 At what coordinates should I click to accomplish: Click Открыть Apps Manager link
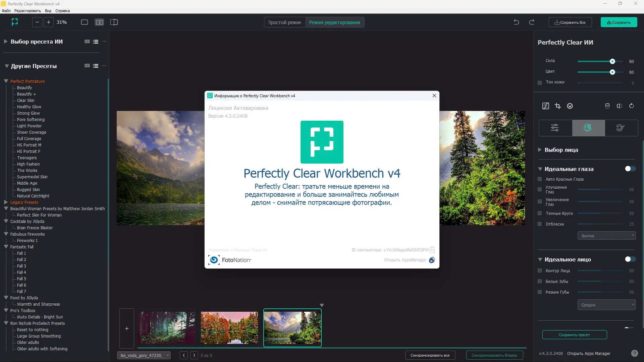(589, 353)
